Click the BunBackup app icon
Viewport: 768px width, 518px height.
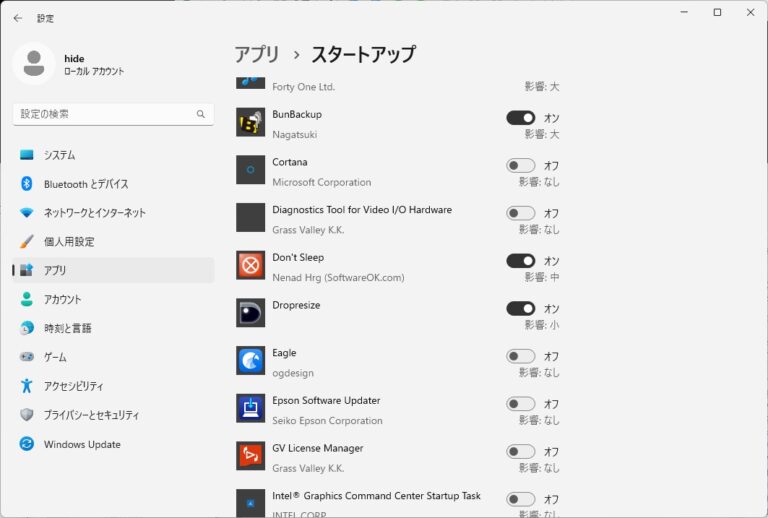[x=250, y=122]
